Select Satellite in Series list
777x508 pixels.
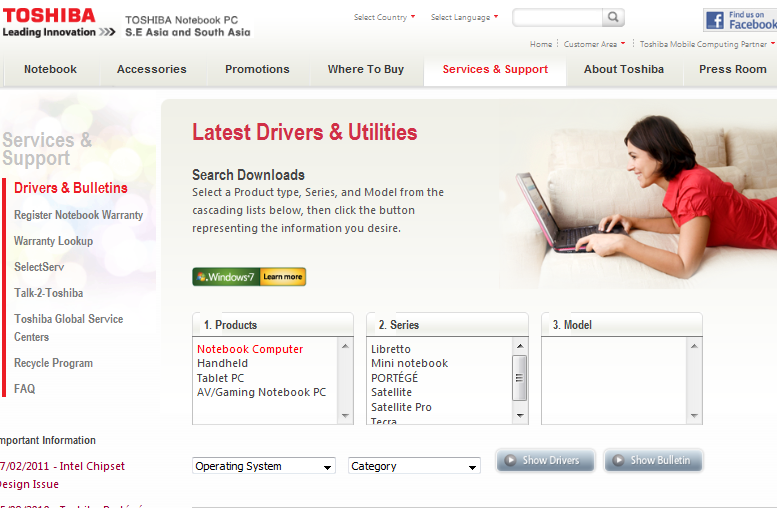point(391,392)
